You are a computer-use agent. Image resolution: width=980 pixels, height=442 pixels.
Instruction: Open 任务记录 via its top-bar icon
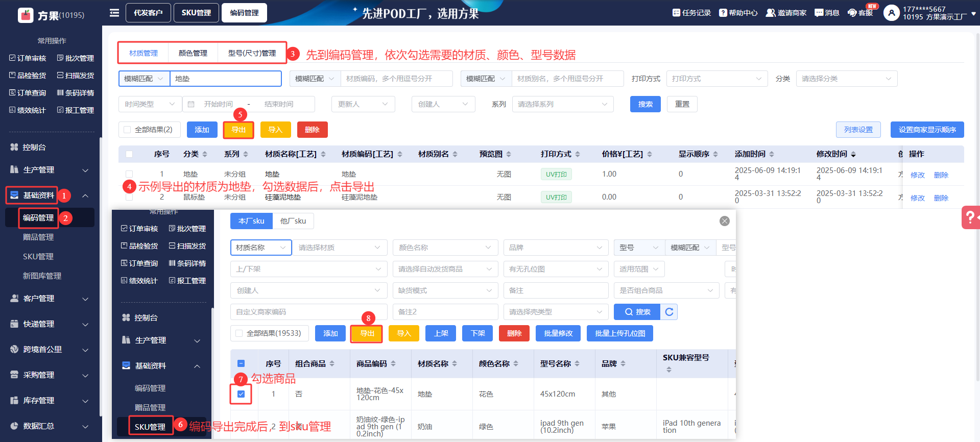click(676, 13)
